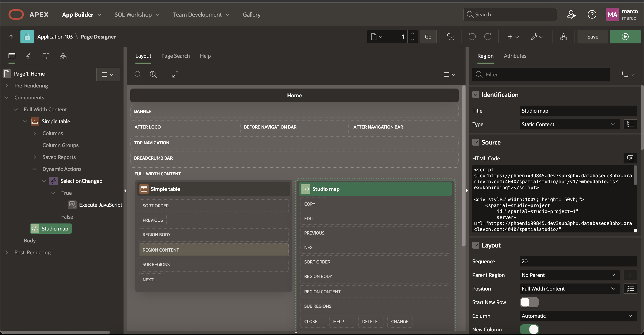Screen dimensions: 644x335
Task: Click the Processing tab icon
Action: 46,56
